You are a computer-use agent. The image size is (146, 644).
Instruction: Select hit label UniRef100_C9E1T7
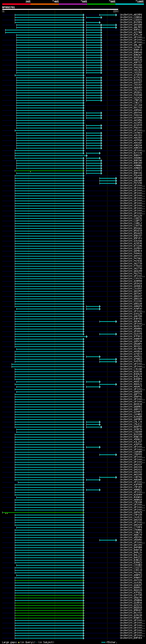tap(131, 103)
